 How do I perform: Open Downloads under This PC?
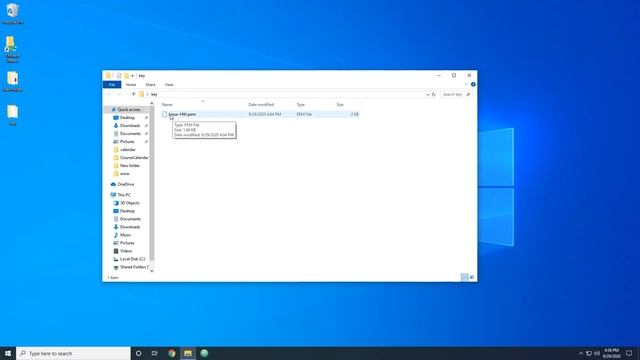tap(130, 227)
